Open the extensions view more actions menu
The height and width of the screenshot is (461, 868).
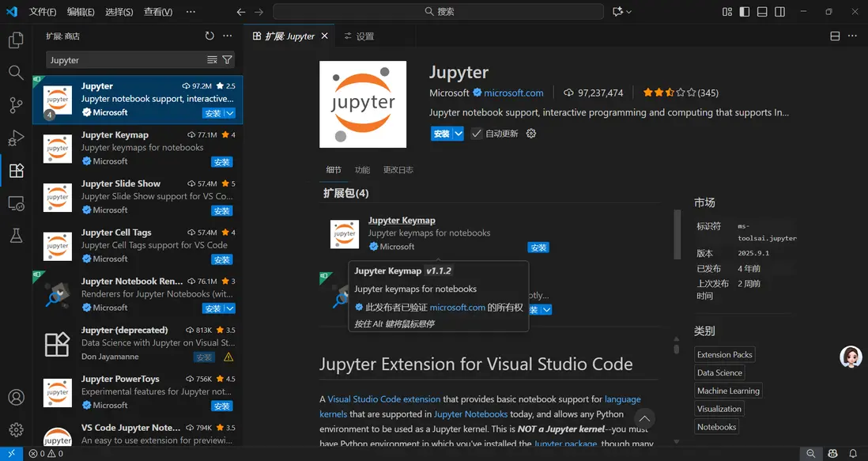228,36
